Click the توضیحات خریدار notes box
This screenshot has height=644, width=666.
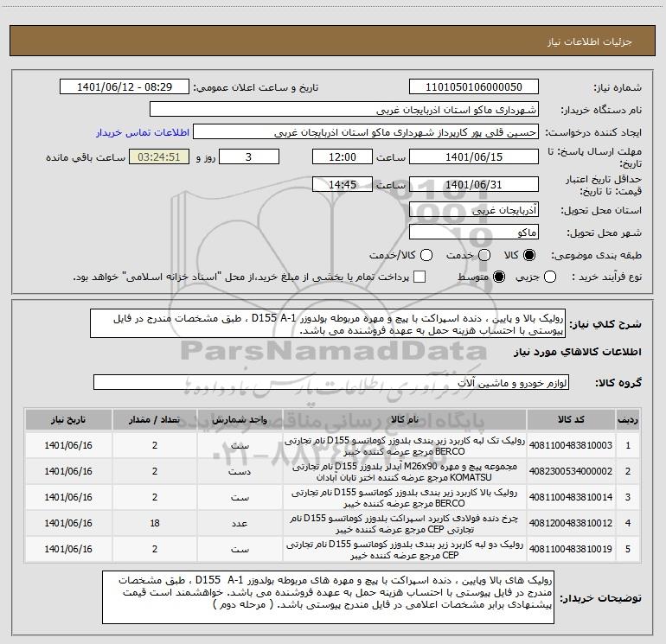[328, 597]
